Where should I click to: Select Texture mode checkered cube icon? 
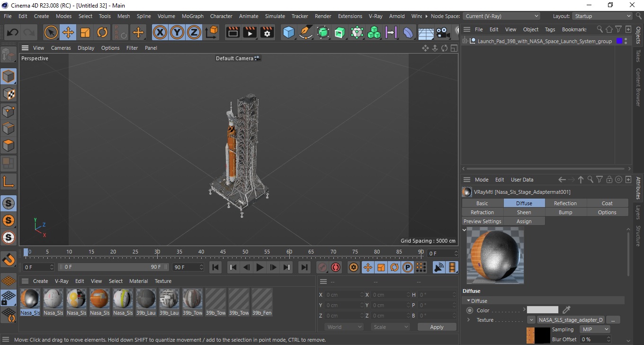(x=9, y=94)
